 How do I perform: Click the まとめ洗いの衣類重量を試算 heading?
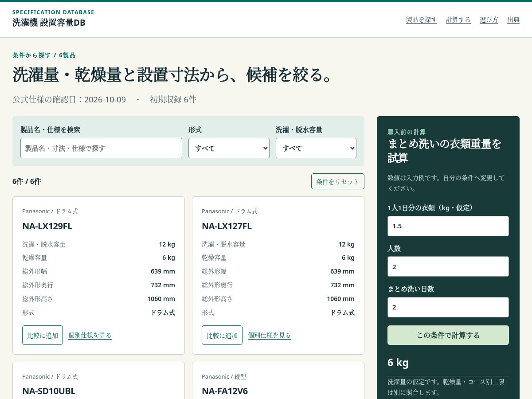[445, 151]
